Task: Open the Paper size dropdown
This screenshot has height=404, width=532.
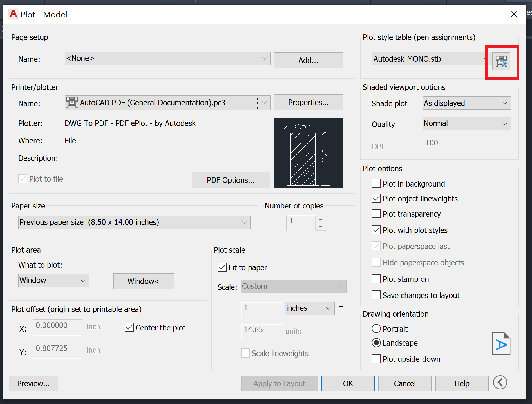Action: click(x=244, y=222)
